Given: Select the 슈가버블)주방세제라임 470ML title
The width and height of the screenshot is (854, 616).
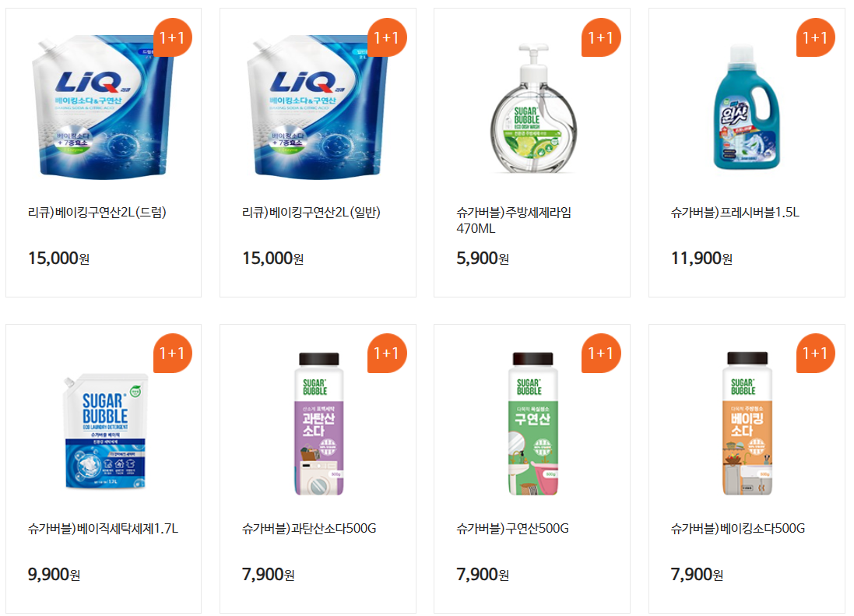Looking at the screenshot, I should 514,220.
